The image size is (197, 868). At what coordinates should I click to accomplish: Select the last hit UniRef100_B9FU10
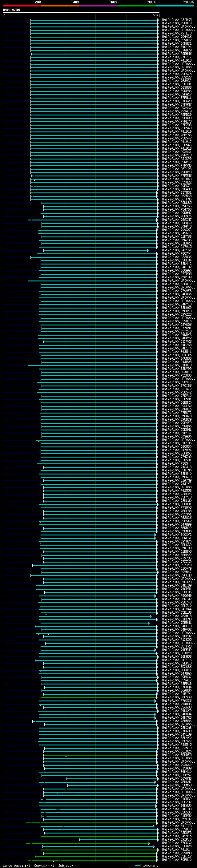pos(176,860)
